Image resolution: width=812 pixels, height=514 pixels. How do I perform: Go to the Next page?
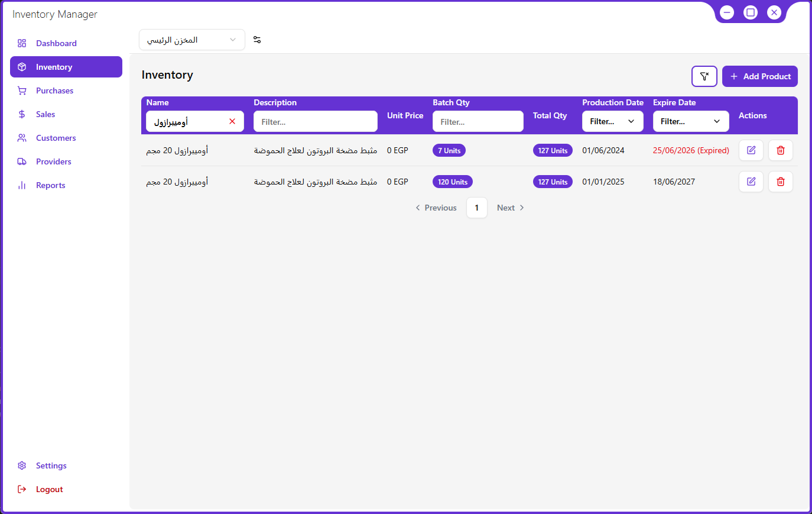coord(511,208)
